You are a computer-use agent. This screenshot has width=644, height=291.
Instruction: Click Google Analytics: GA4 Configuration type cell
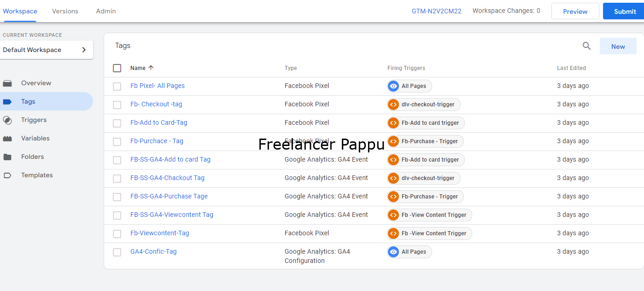click(x=317, y=256)
